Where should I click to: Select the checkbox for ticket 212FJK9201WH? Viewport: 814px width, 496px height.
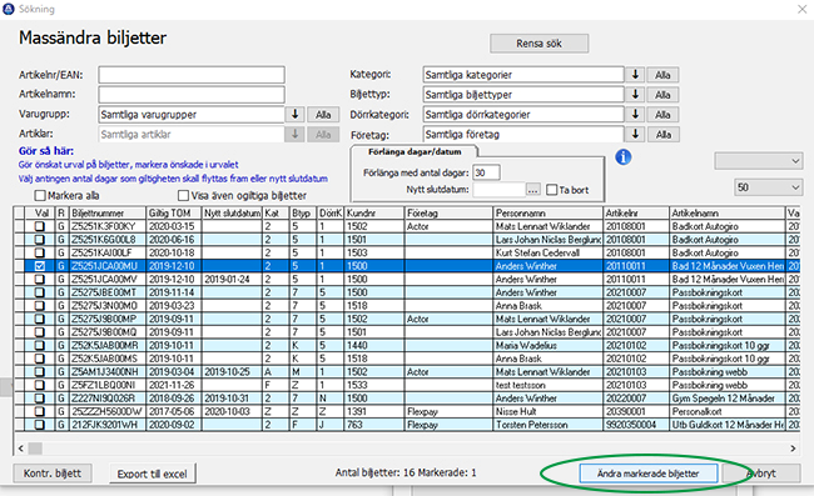(39, 425)
